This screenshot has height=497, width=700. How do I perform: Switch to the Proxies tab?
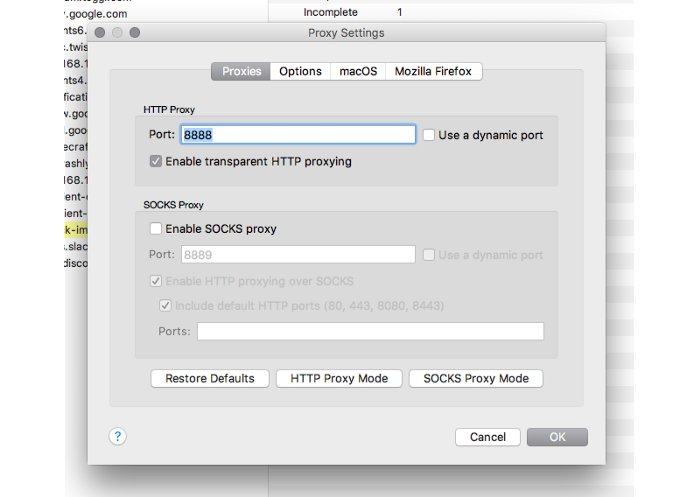click(241, 71)
